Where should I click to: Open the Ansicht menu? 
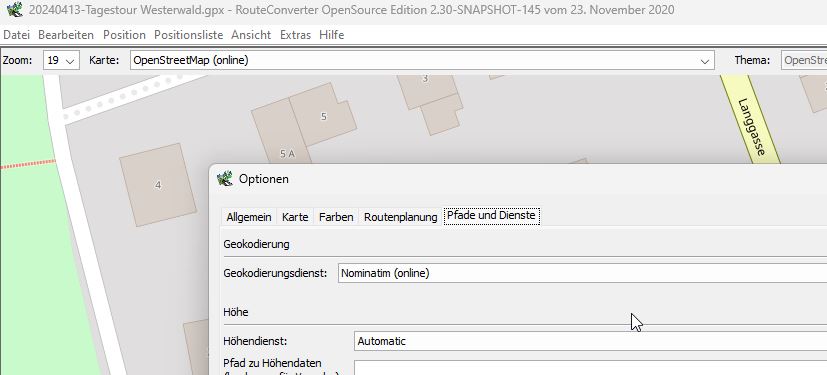pyautogui.click(x=251, y=35)
